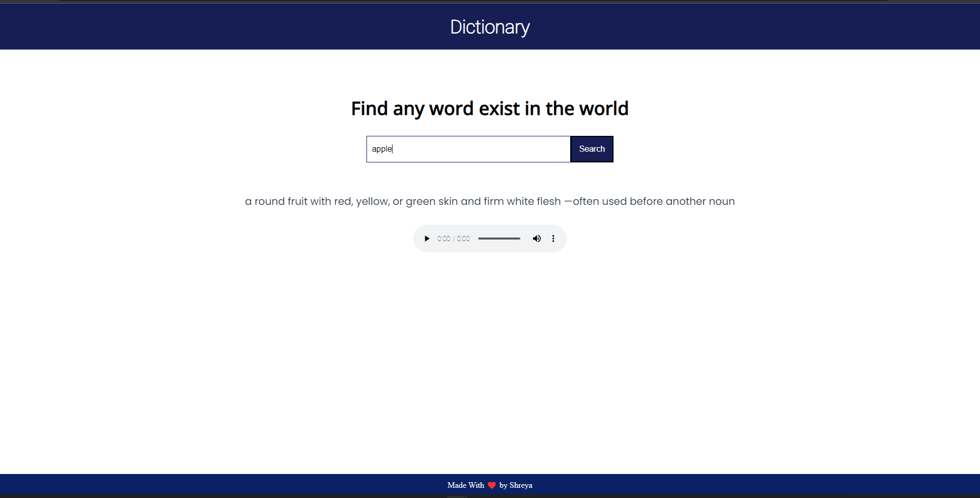Click the word 'apple' in the search box

click(x=382, y=149)
